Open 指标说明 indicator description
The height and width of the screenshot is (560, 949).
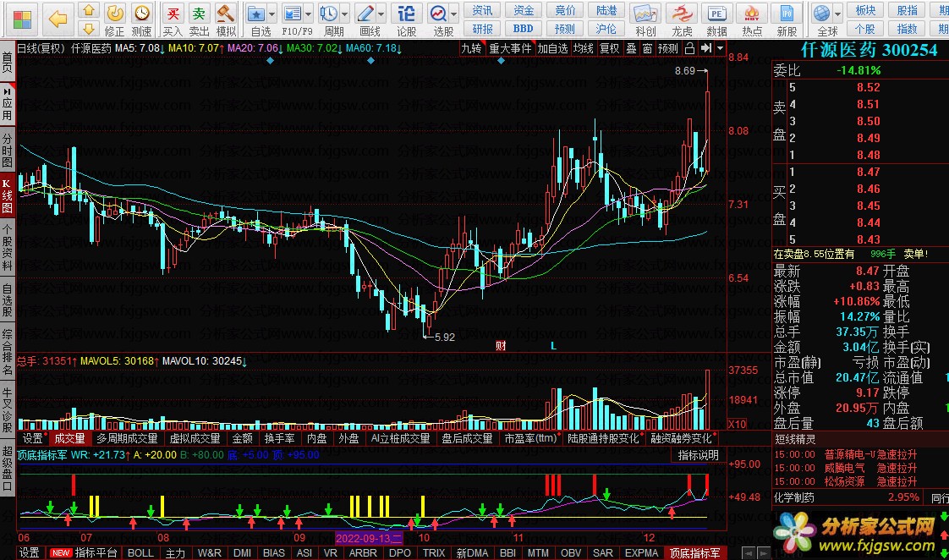point(698,454)
